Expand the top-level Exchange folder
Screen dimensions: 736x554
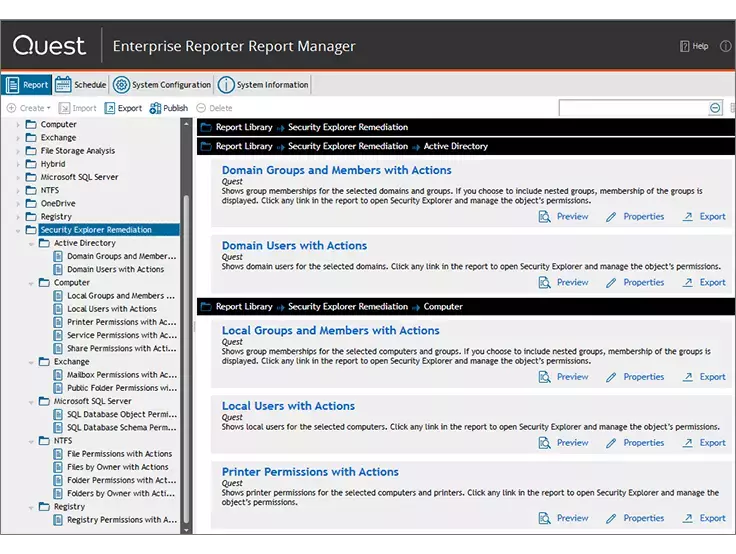point(18,138)
